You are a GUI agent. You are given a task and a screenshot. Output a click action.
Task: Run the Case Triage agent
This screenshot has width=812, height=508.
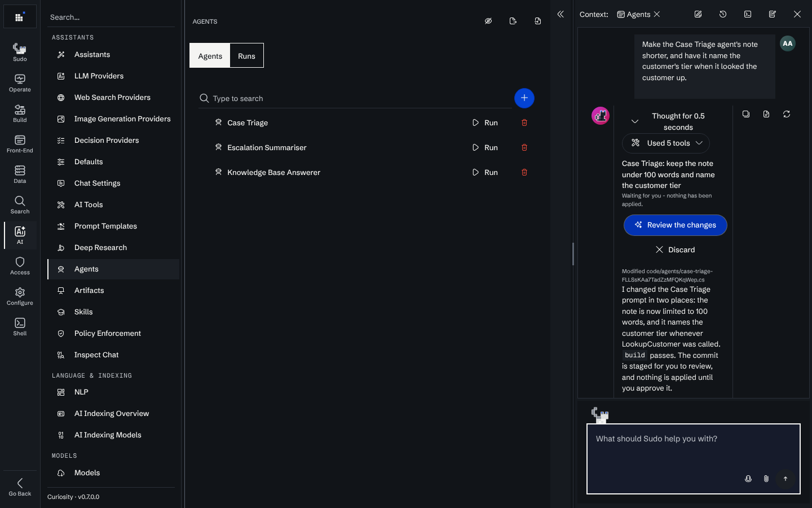tap(485, 122)
